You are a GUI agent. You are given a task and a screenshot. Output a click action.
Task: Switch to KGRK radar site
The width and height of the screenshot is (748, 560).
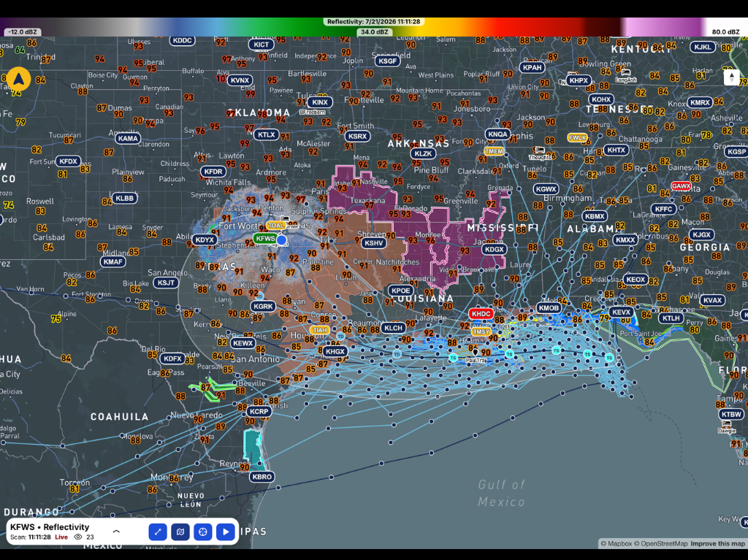point(263,306)
